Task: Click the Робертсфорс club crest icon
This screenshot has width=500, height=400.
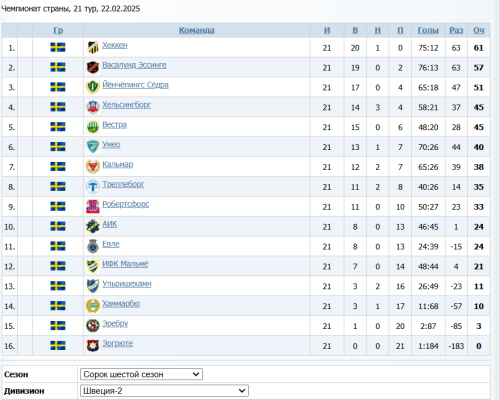Action: 93,207
